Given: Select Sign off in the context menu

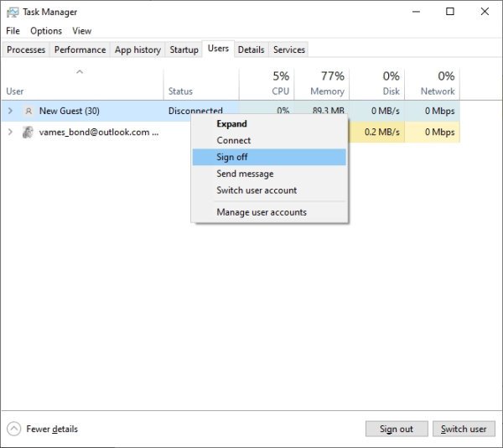Looking at the screenshot, I should (x=269, y=157).
